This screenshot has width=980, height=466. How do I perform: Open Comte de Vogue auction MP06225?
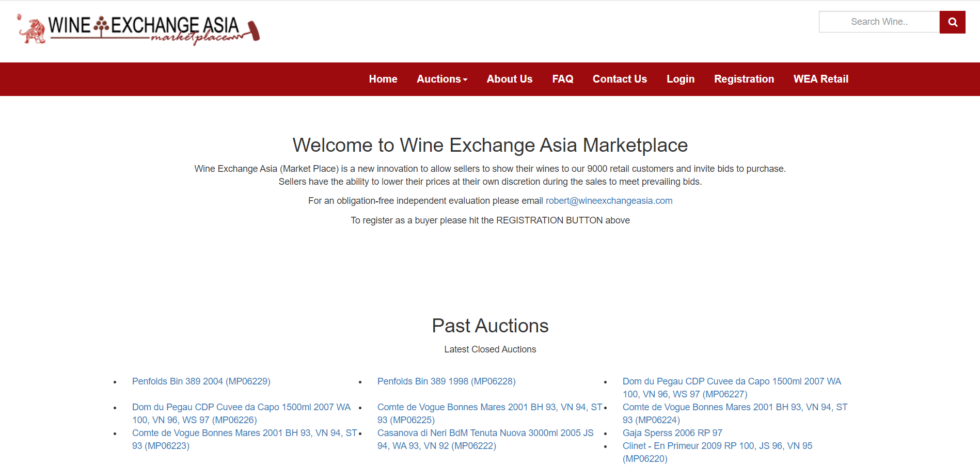tap(490, 413)
